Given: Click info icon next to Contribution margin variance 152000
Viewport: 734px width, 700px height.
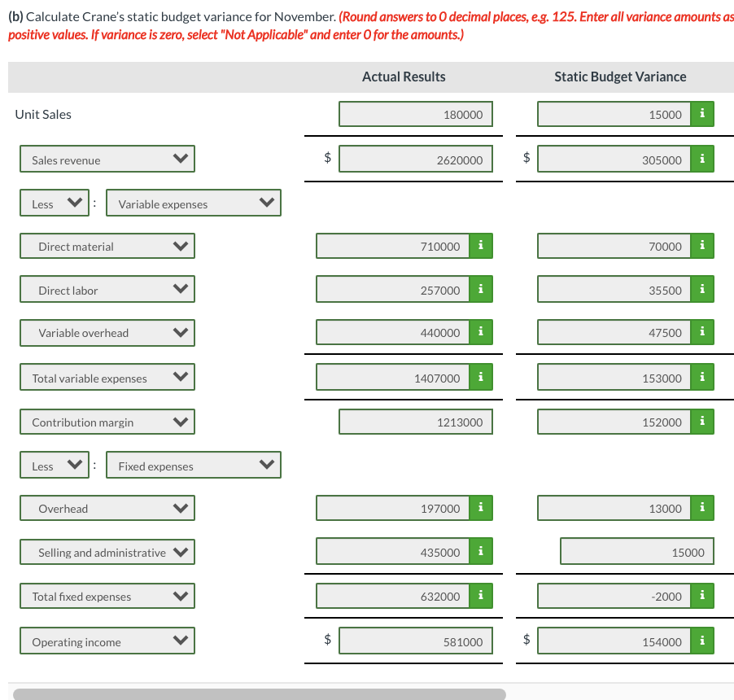Looking at the screenshot, I should pyautogui.click(x=702, y=422).
